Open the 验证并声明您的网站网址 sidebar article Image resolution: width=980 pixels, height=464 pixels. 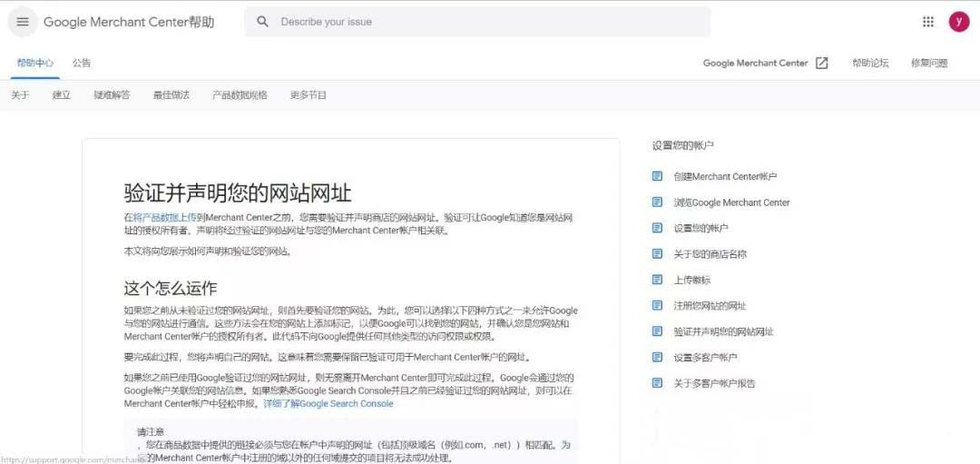(x=723, y=331)
